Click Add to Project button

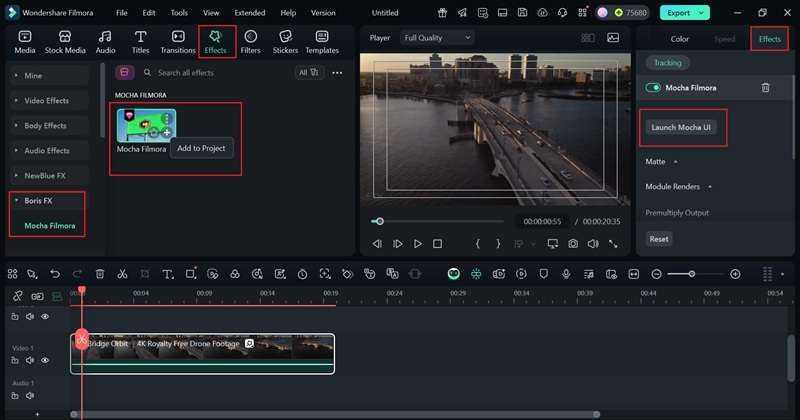point(202,149)
